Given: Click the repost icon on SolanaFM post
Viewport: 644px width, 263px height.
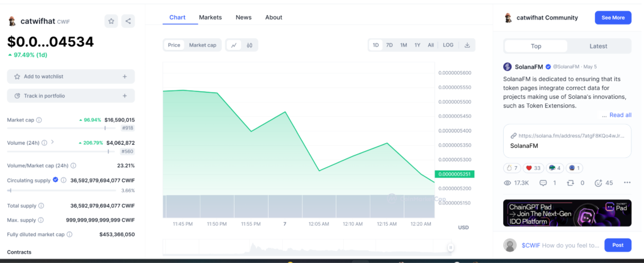Looking at the screenshot, I should [x=570, y=182].
